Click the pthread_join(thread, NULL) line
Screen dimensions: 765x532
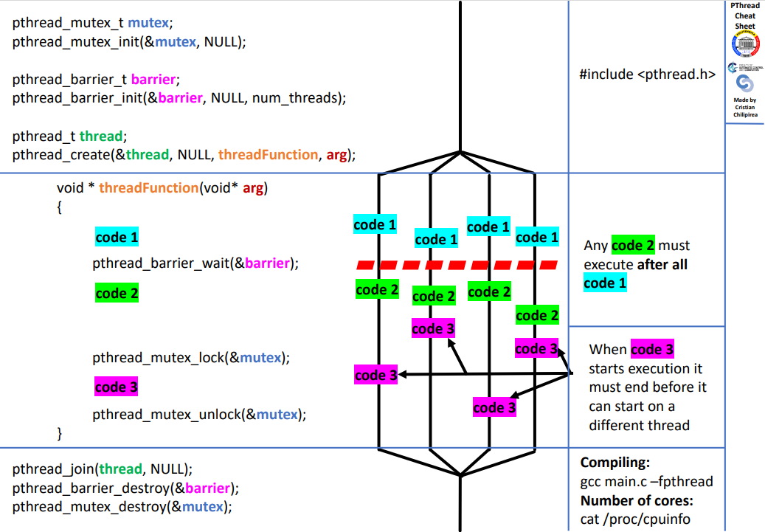pyautogui.click(x=102, y=469)
